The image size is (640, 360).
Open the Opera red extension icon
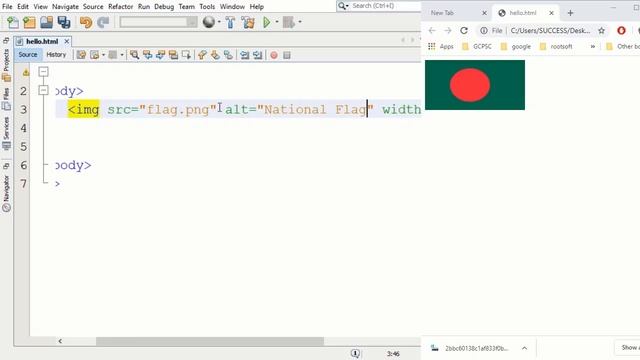click(621, 31)
